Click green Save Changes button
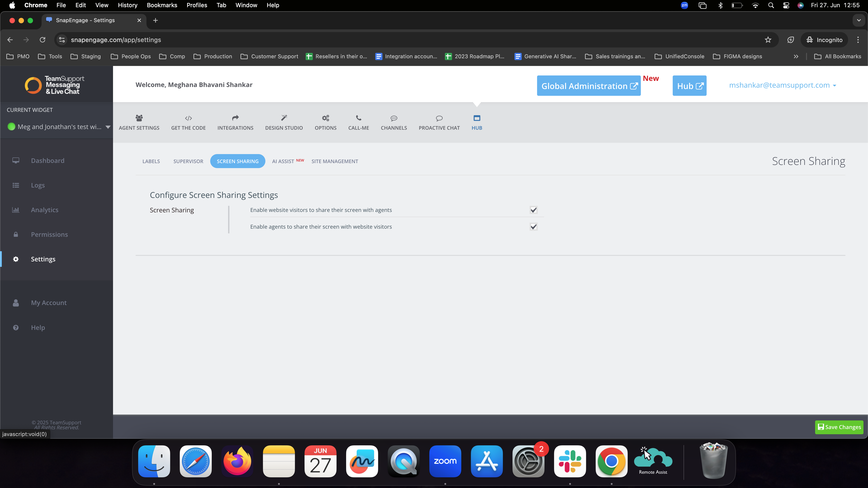 pyautogui.click(x=839, y=427)
